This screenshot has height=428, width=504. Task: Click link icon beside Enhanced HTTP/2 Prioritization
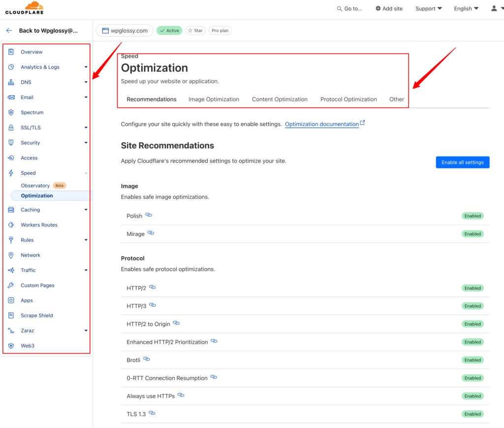click(x=214, y=341)
